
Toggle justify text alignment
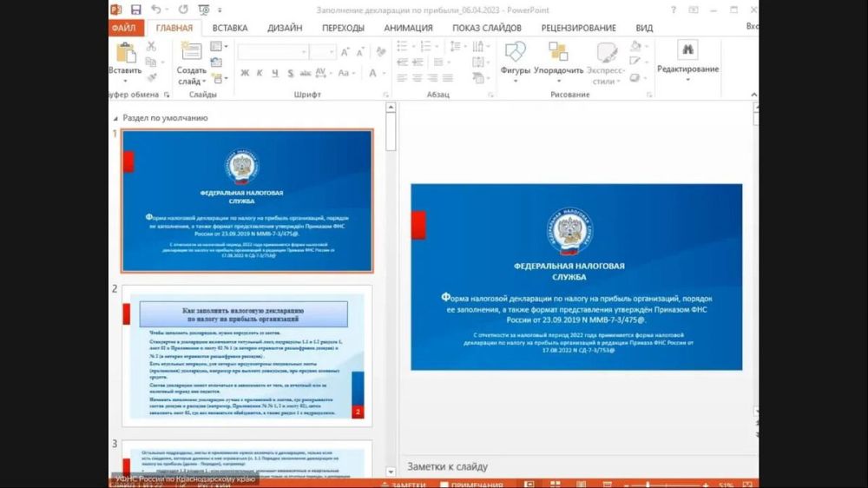click(447, 78)
